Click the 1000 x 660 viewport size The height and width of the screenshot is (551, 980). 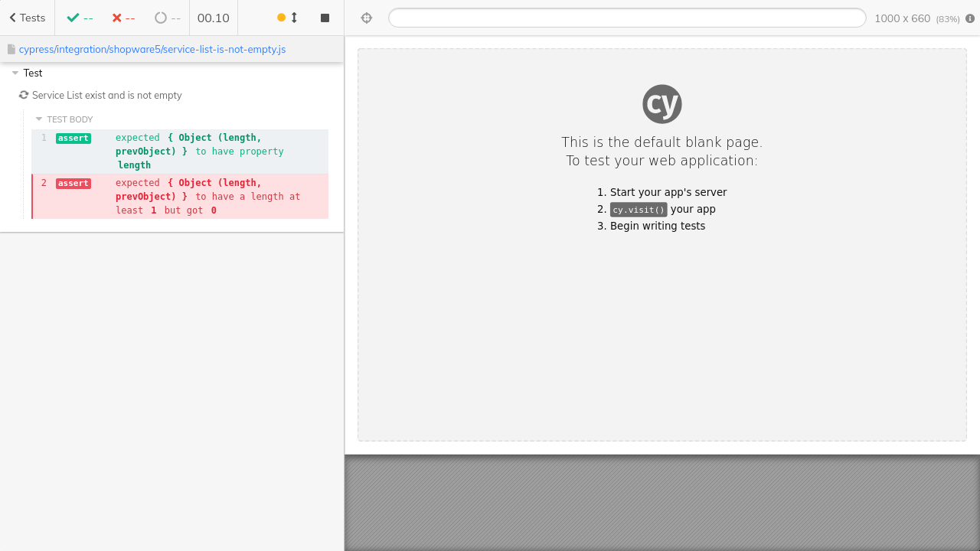tap(902, 18)
